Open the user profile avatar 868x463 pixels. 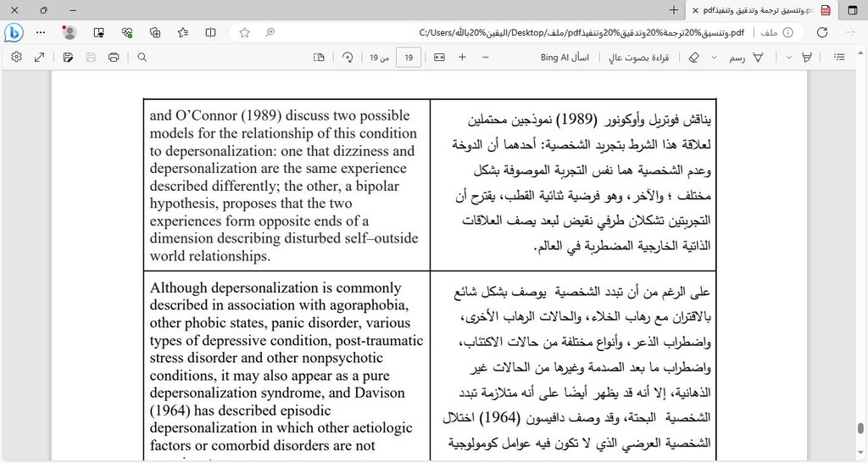pyautogui.click(x=70, y=33)
